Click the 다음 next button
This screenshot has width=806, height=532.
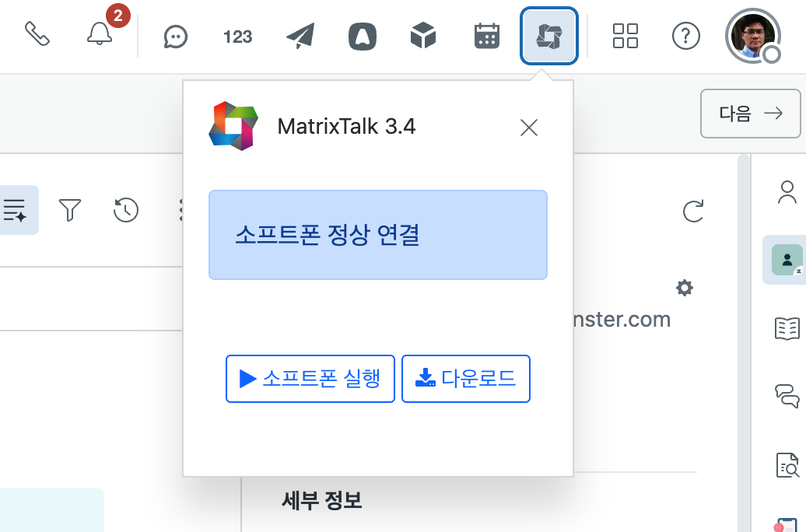point(750,114)
